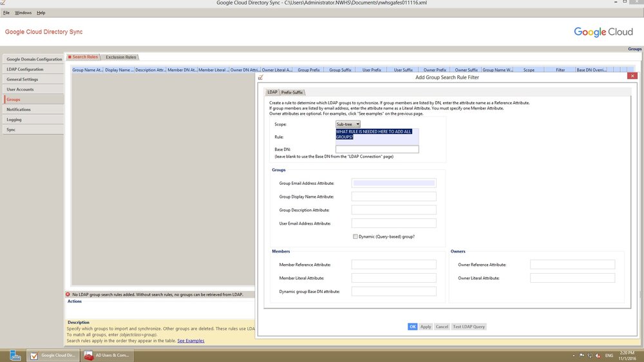Go to Sync section

(33, 129)
